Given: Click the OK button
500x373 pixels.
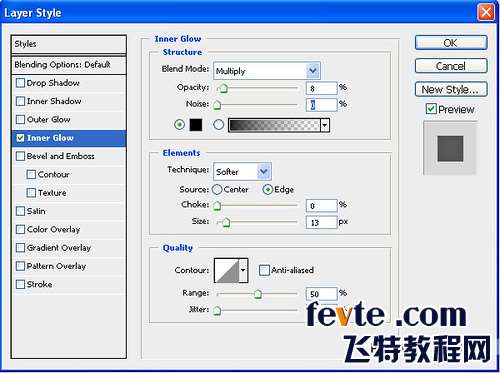Looking at the screenshot, I should coord(451,43).
